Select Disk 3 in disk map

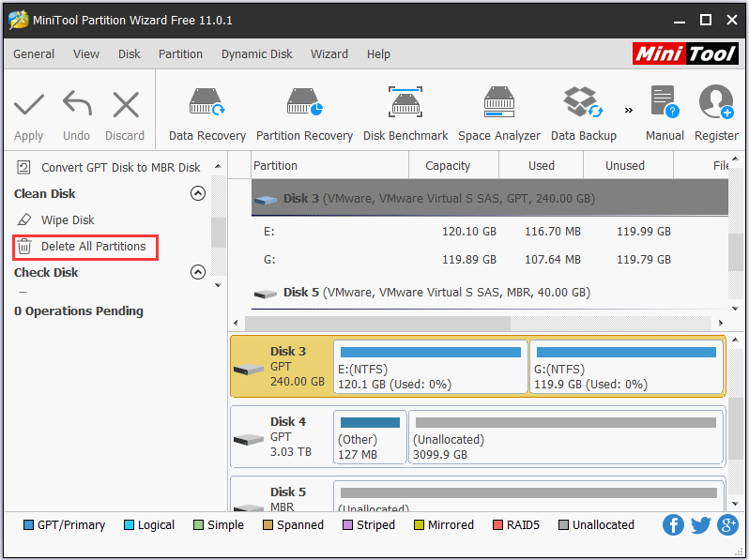tap(282, 367)
